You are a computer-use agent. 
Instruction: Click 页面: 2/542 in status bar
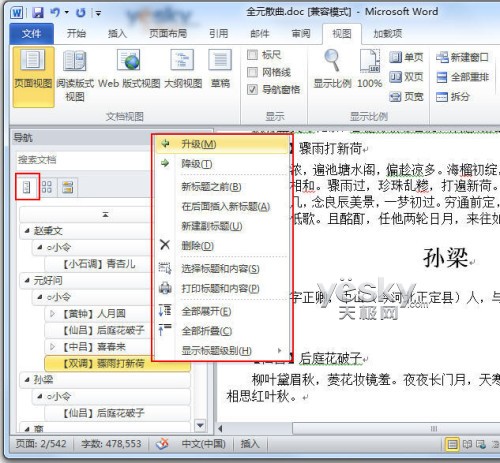click(x=41, y=444)
